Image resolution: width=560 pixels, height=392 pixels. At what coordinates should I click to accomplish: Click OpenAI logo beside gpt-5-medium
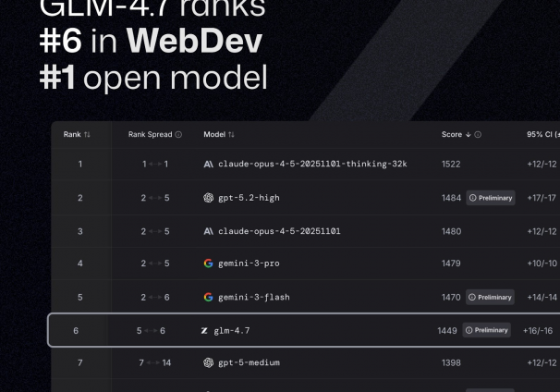tap(208, 362)
